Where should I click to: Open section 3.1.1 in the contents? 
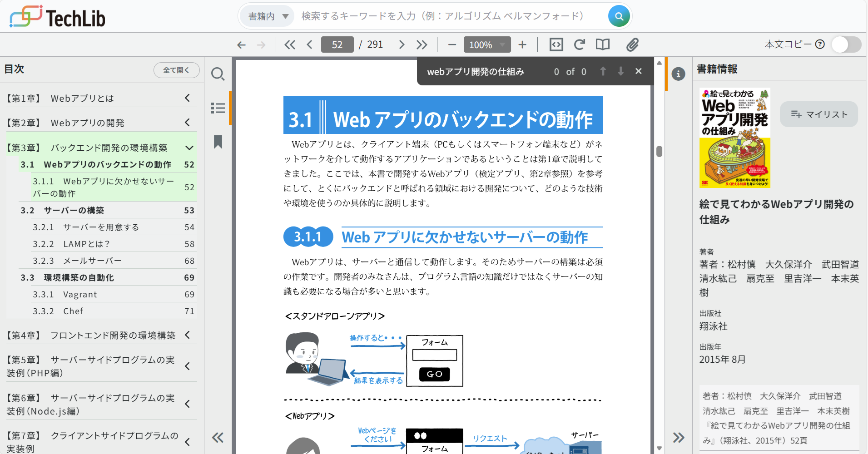coord(114,187)
